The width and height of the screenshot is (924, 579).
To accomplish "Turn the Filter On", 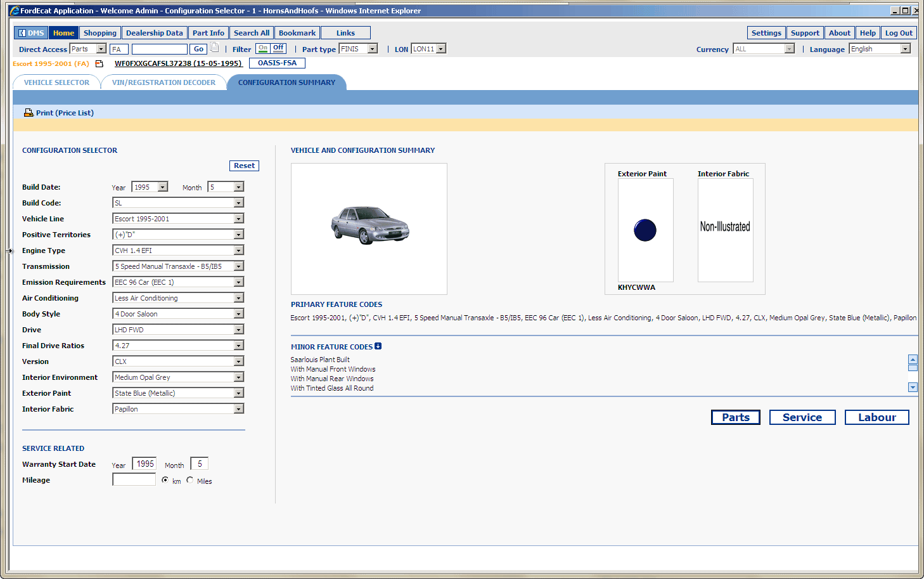I will point(263,48).
